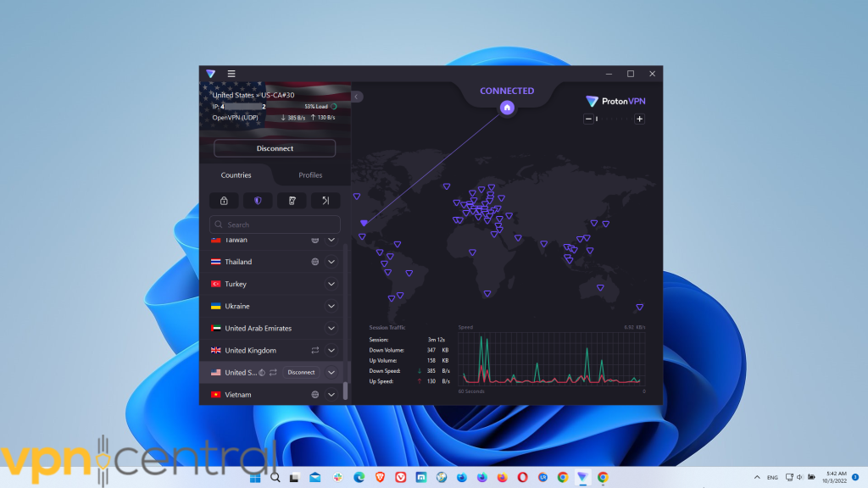Select the Tor servers filter icon
Viewport: 868px width, 488px height.
coord(292,200)
